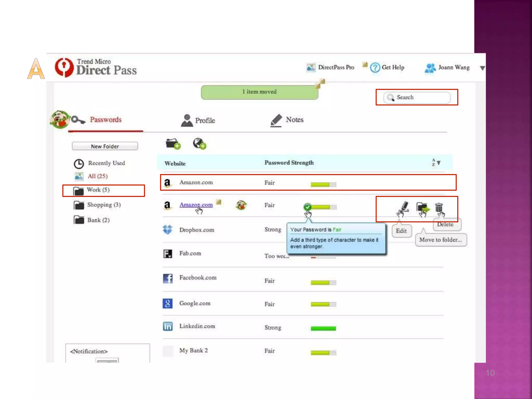This screenshot has width=532, height=399.
Task: Click the Delete trash can icon
Action: pyautogui.click(x=438, y=208)
